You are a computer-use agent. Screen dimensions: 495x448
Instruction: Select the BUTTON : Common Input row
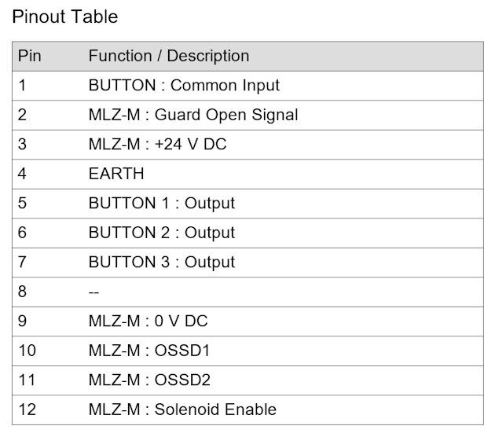(x=247, y=86)
